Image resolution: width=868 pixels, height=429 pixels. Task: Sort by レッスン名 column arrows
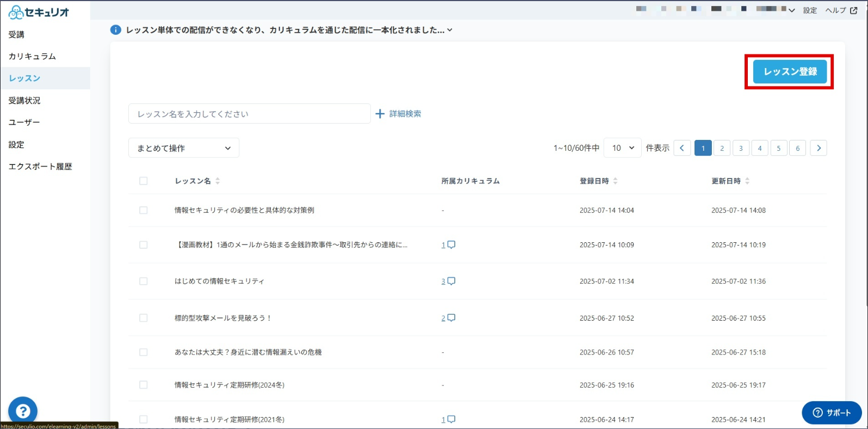218,181
